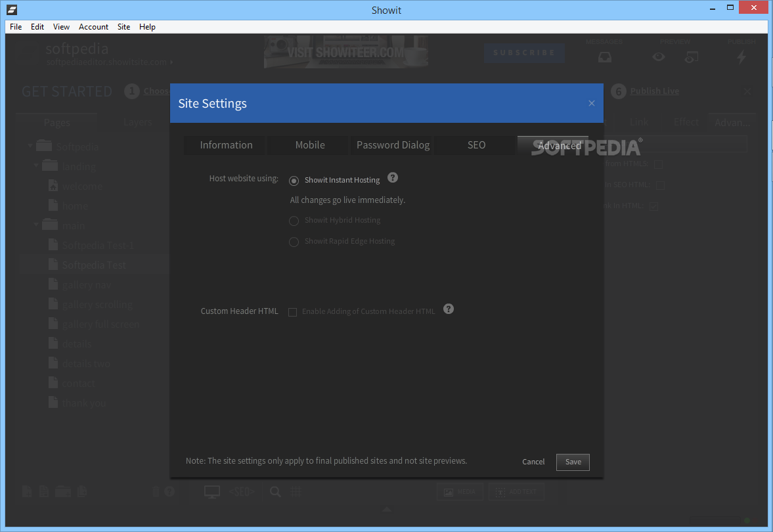Open help for Showit Instant Hosting
The height and width of the screenshot is (532, 773).
393,177
